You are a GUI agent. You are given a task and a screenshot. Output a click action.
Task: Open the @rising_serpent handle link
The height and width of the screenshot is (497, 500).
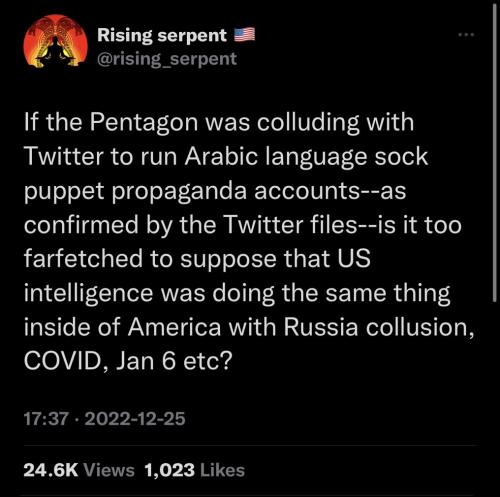click(x=167, y=59)
